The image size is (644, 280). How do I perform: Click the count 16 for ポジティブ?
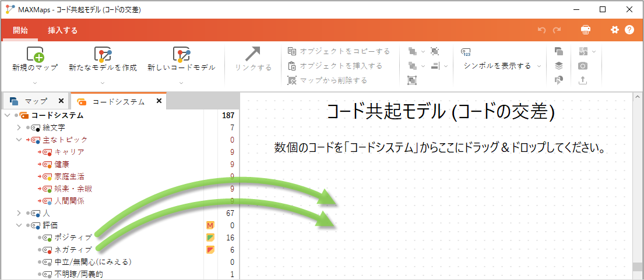tap(230, 238)
